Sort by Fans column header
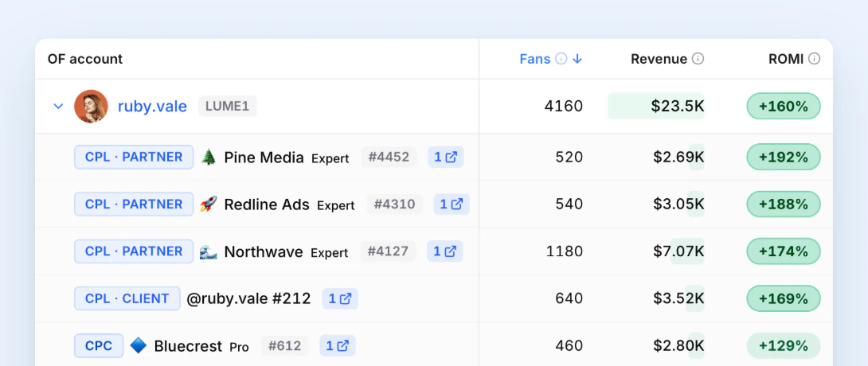 [x=535, y=59]
